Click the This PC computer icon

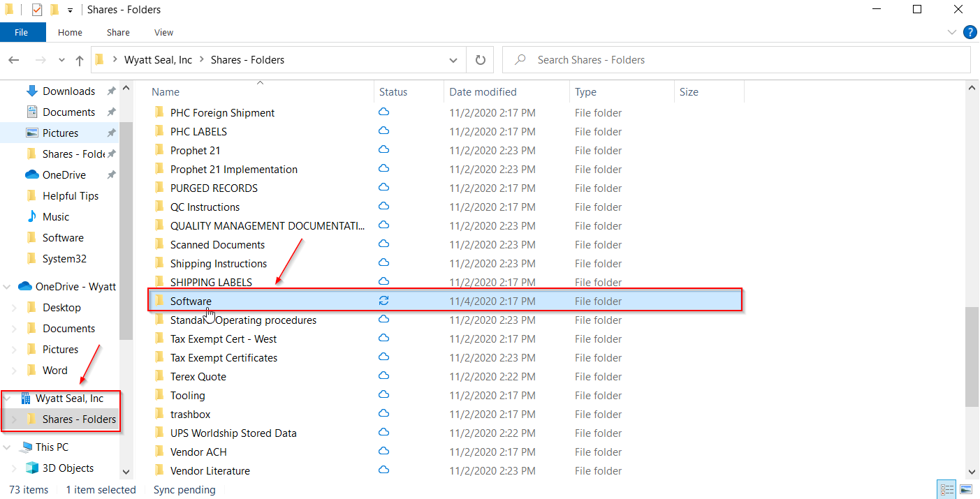pyautogui.click(x=26, y=447)
